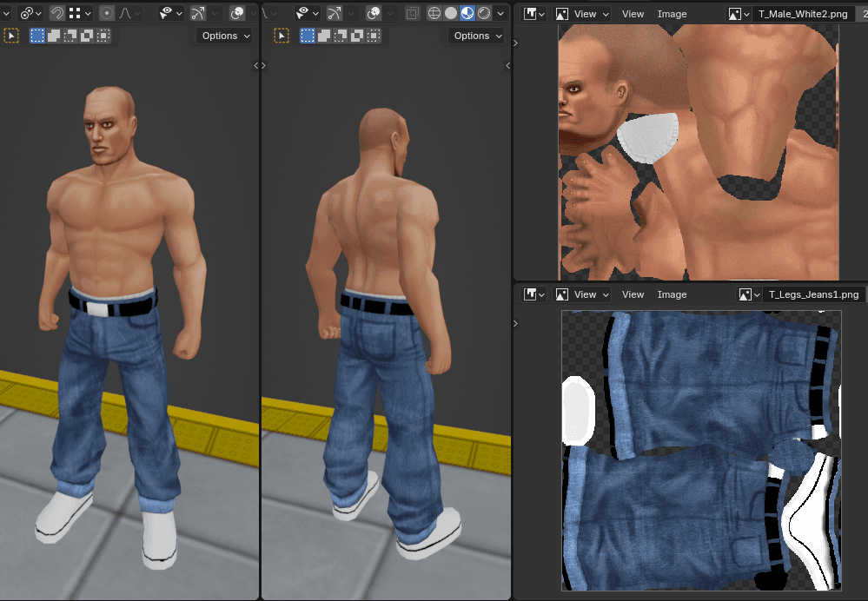Expand shading options arrow in right viewport
Viewport: 868px width, 601px height.
(500, 13)
